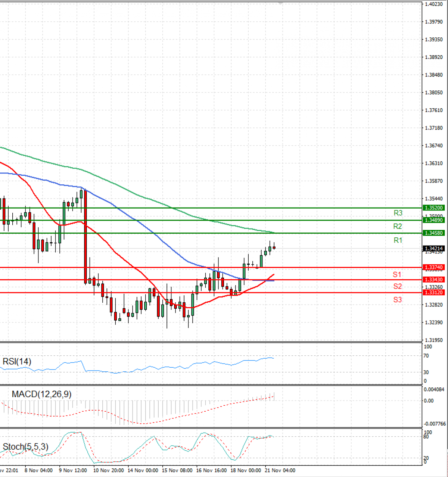
Task: Click the 21 Nov 04:00 axis label
Action: (280, 470)
